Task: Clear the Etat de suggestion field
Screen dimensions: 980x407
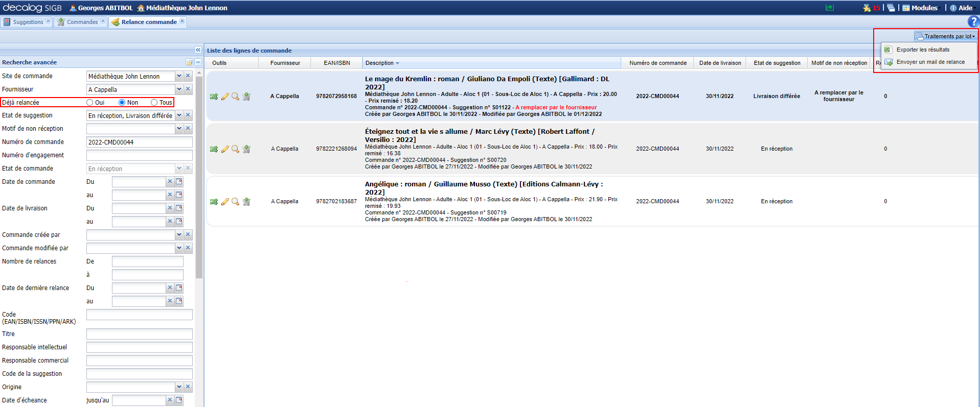Action: tap(188, 115)
